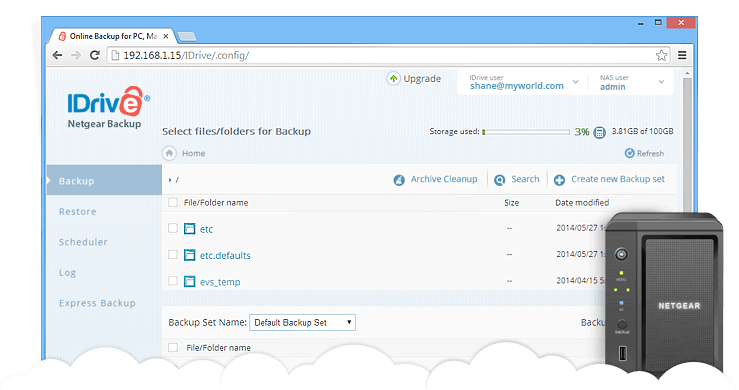Viewport: 739px width, 390px height.
Task: Click the Home icon in breadcrumb
Action: pos(169,153)
